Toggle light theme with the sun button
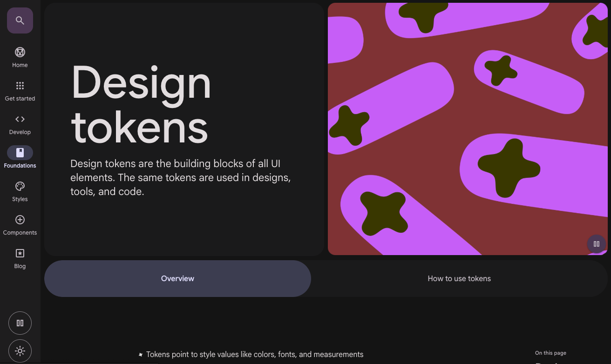Viewport: 611px width, 364px height. click(20, 351)
